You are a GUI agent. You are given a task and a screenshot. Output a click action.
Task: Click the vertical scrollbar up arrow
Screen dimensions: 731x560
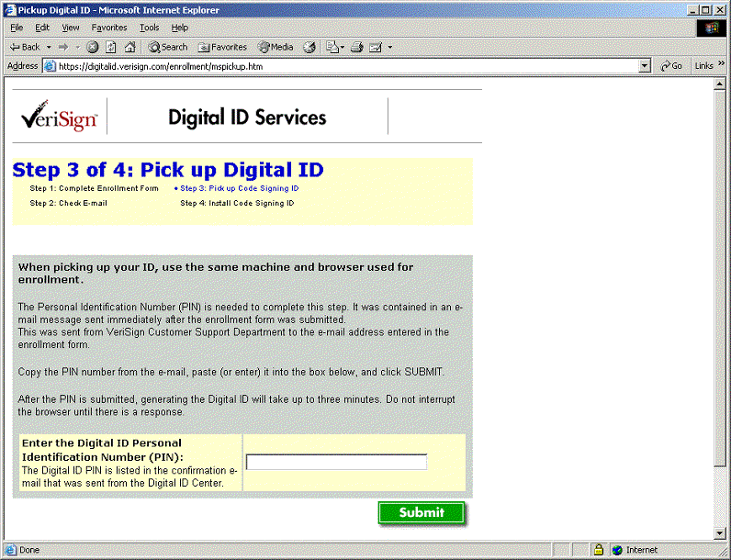[719, 84]
